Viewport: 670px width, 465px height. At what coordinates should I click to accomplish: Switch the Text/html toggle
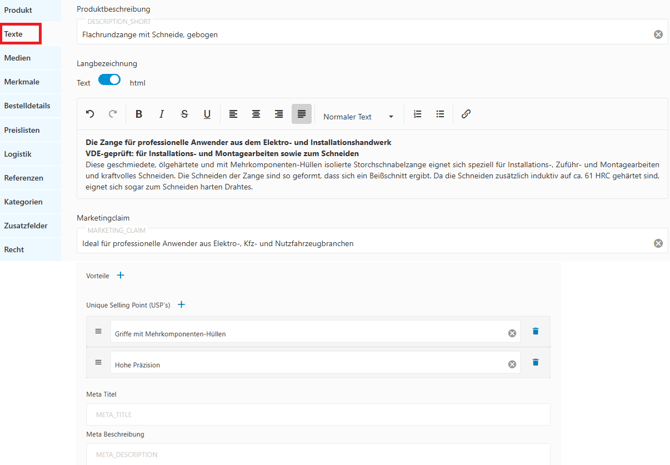[109, 81]
